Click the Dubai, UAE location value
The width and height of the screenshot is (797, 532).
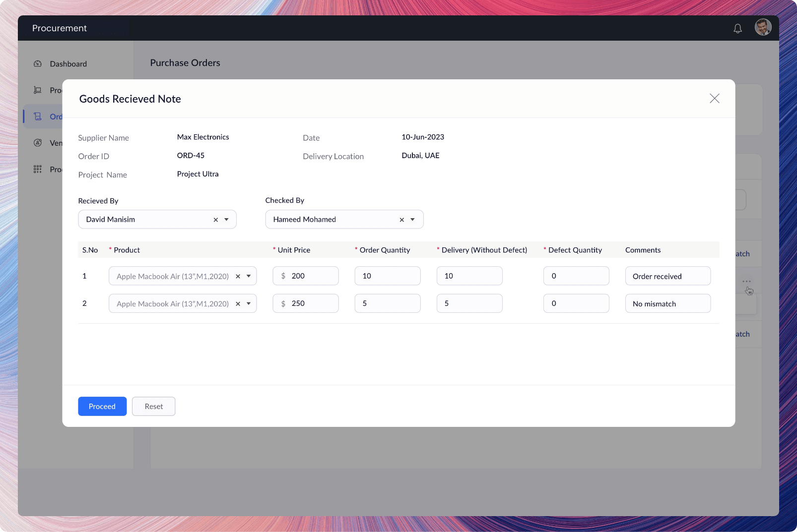(x=420, y=155)
